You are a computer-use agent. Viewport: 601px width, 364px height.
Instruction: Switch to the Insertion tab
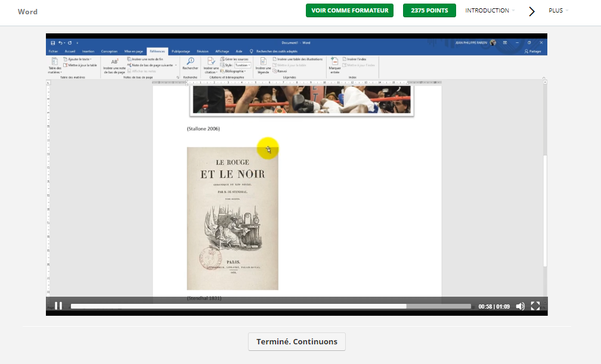tap(88, 51)
